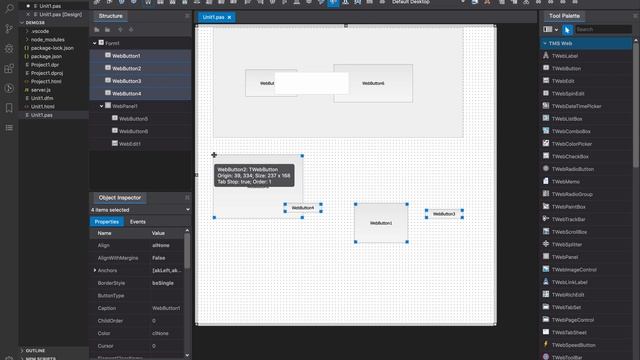Pick the TWebDateTimePicker component icon

(x=546, y=106)
